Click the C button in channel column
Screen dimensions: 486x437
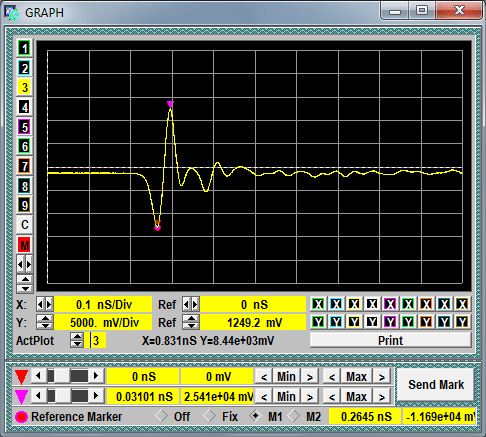pos(24,225)
